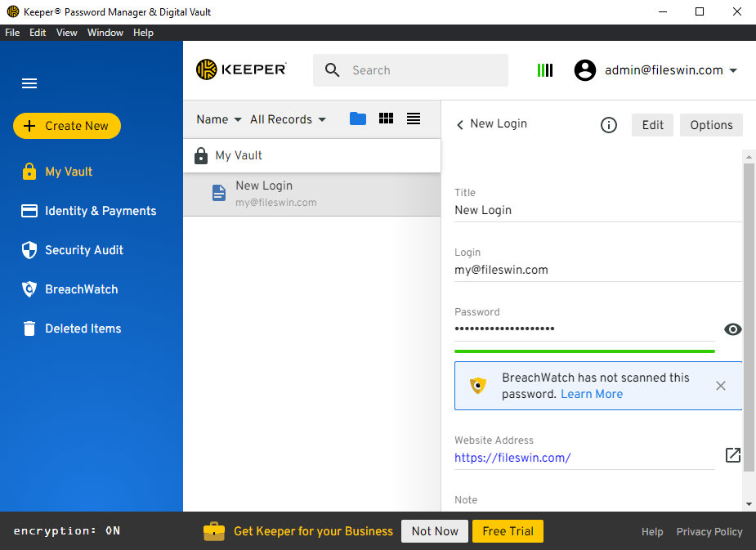Click the green password strength bar

point(584,351)
